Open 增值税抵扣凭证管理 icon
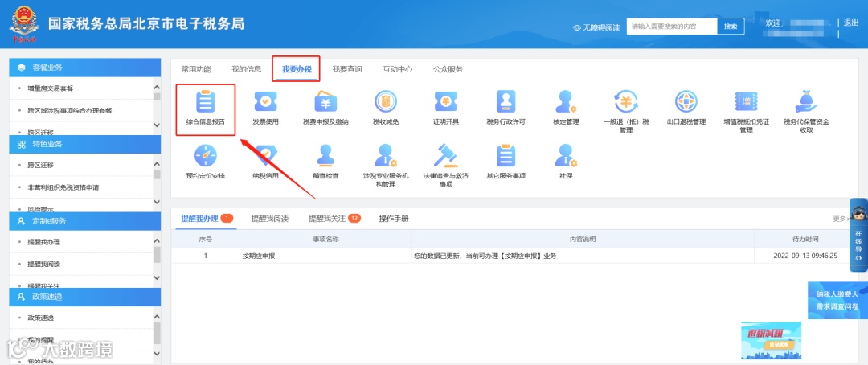 [746, 101]
